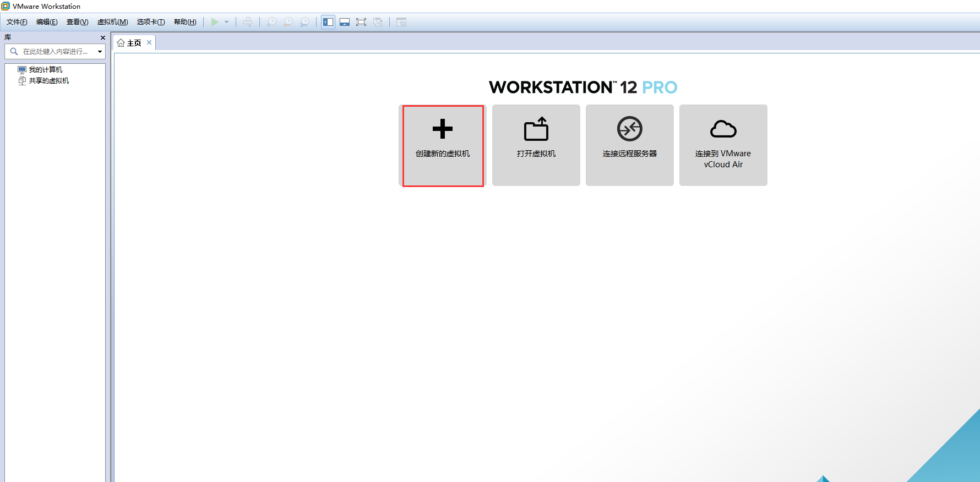
Task: Click 连接远程服务器 tile
Action: (x=630, y=145)
